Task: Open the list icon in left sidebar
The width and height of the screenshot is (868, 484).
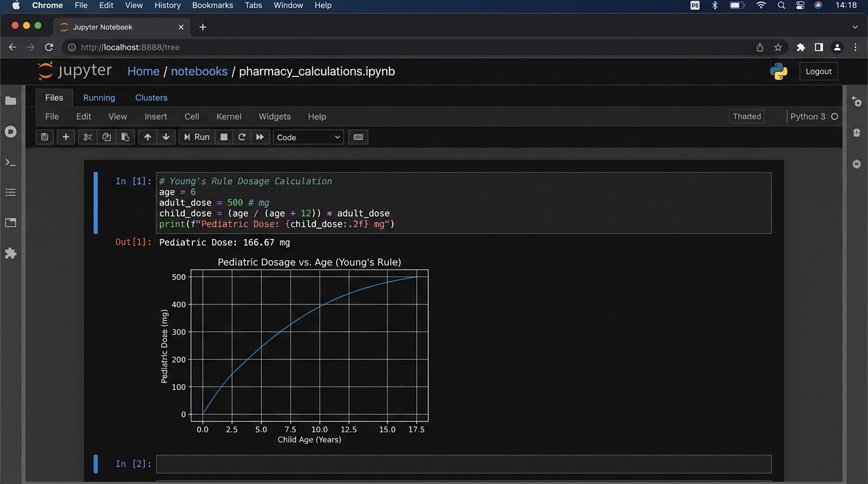Action: pos(11,192)
